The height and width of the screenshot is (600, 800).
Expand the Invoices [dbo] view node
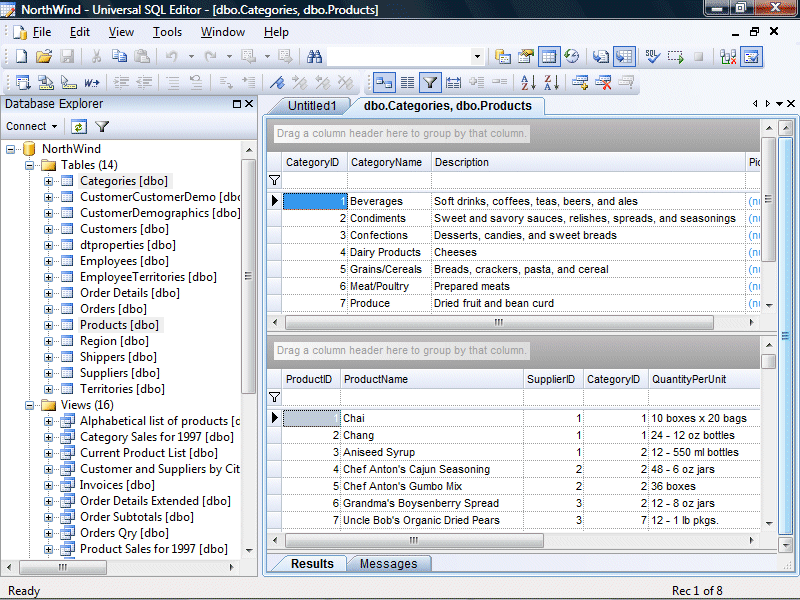(48, 485)
